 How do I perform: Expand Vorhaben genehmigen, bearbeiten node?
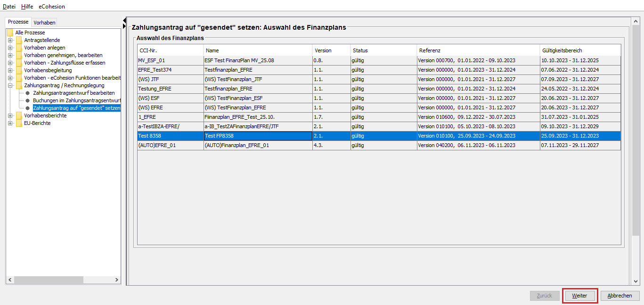[10, 55]
